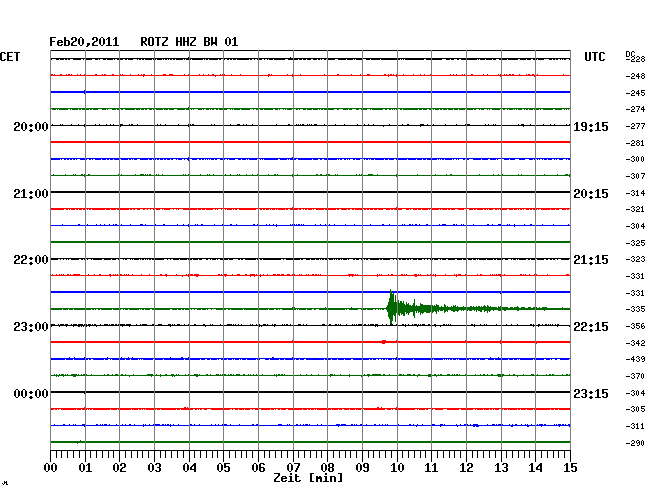Image resolution: width=650 pixels, height=494 pixels.
Task: Click the DC offset value "-290"
Action: [x=636, y=443]
